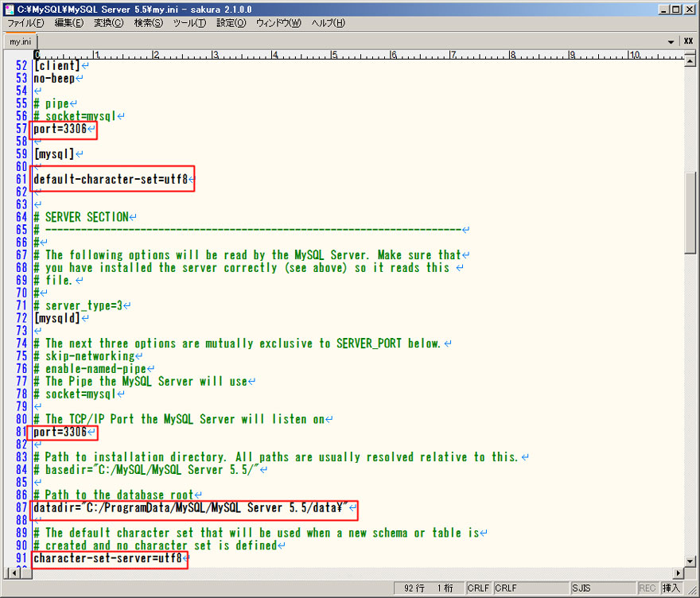The width and height of the screenshot is (700, 598).
Task: Maximize the sakura editor window
Action: click(x=676, y=10)
